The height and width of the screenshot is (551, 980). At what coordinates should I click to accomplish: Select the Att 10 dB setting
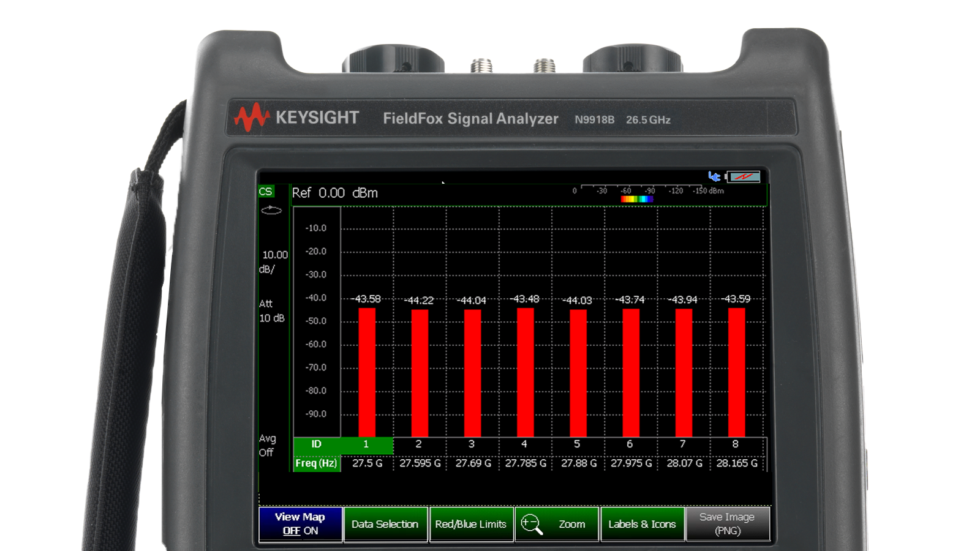[272, 311]
